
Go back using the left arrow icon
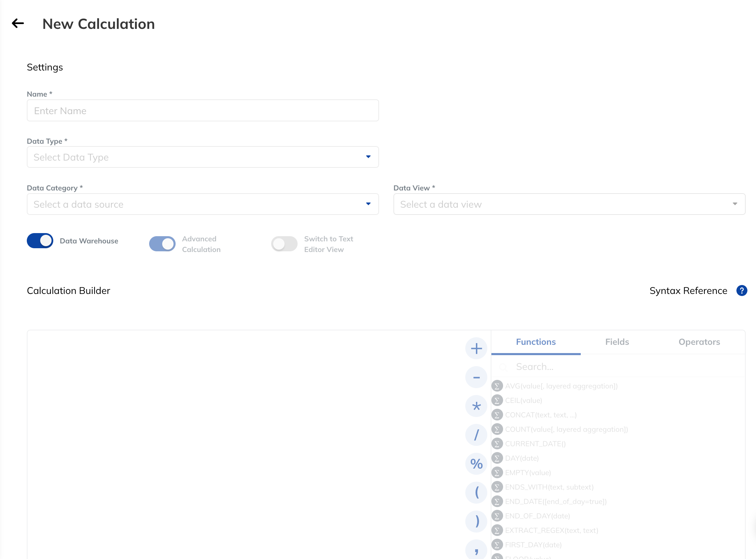click(x=18, y=23)
